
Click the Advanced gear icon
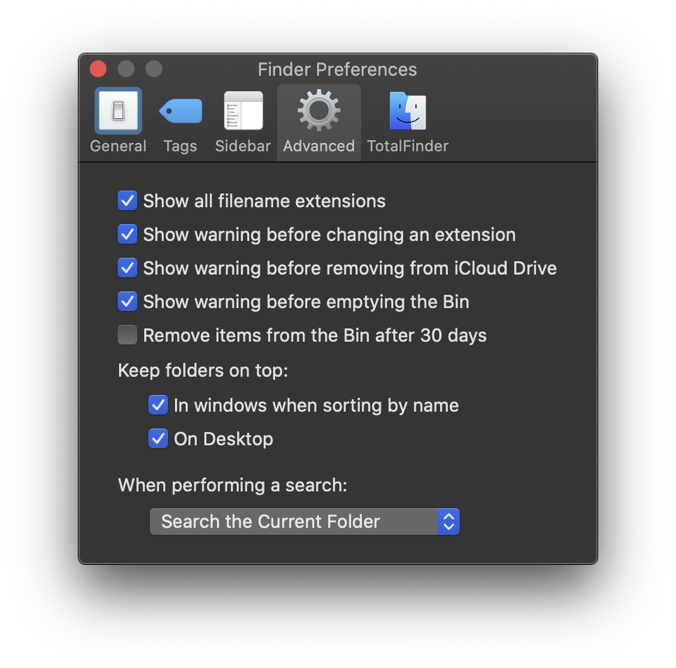[319, 111]
